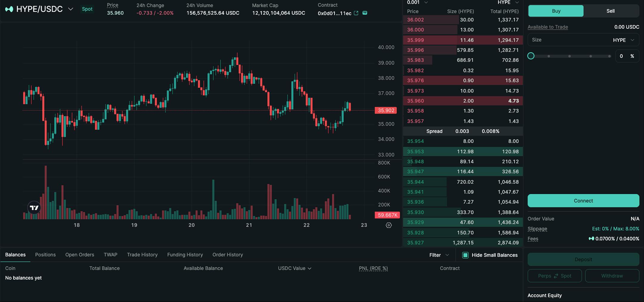
Task: Sort by USDC Value column dropdown
Action: click(x=295, y=268)
